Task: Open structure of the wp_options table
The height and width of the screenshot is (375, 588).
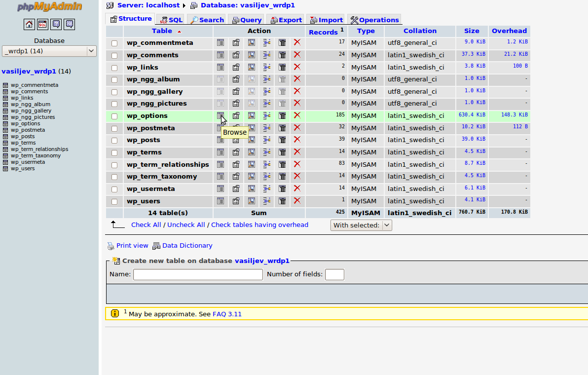Action: [x=236, y=115]
